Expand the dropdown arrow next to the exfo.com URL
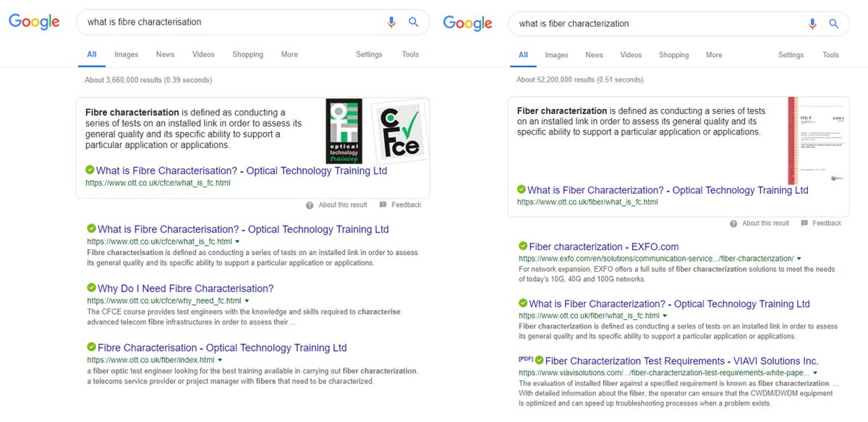The image size is (868, 422). pos(799,259)
